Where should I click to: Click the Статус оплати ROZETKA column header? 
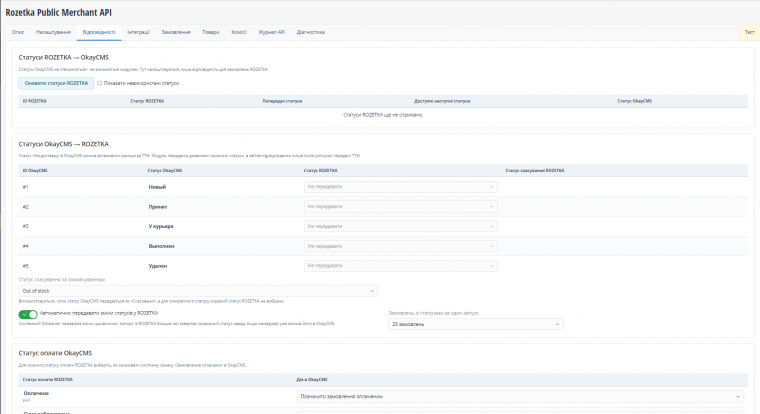48,380
